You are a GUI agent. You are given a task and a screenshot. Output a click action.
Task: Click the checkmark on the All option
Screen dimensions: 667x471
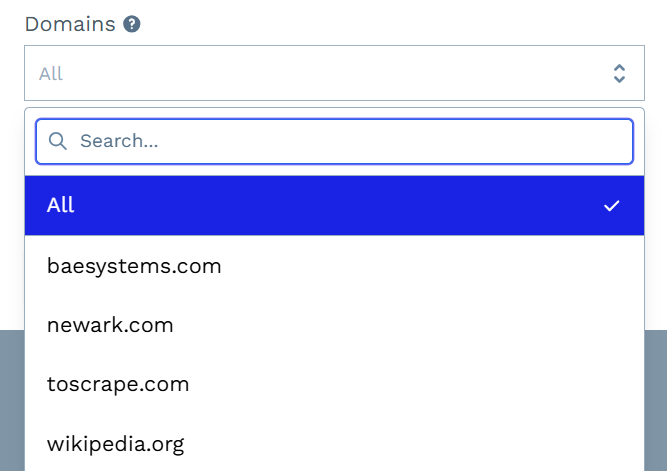point(612,206)
